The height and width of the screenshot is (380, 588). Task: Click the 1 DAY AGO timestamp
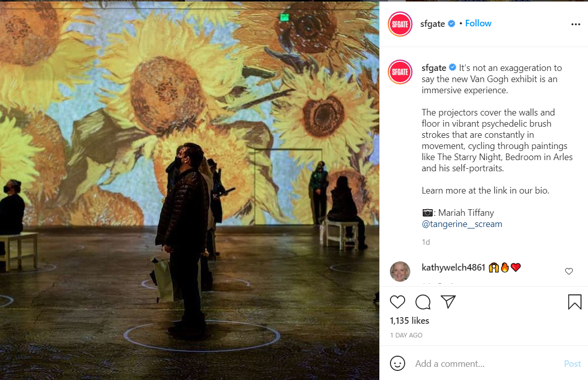(x=406, y=335)
